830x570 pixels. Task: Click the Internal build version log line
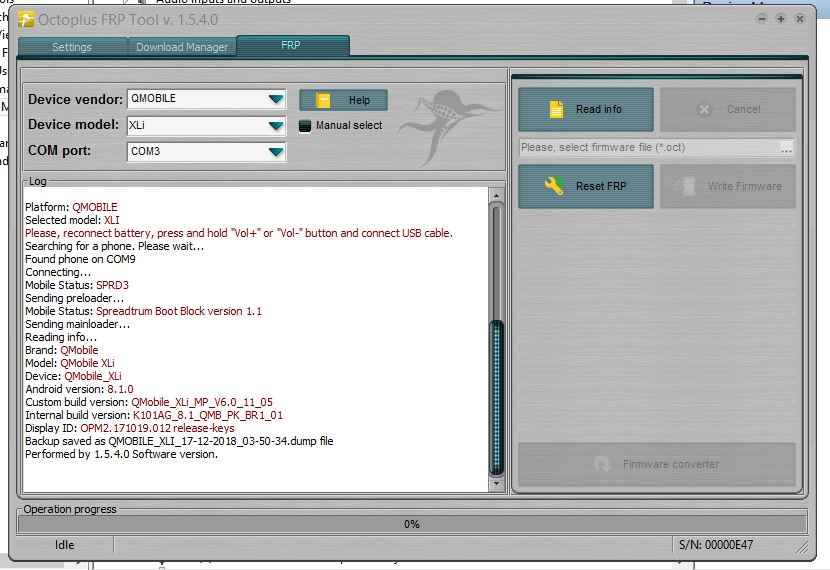coord(154,415)
